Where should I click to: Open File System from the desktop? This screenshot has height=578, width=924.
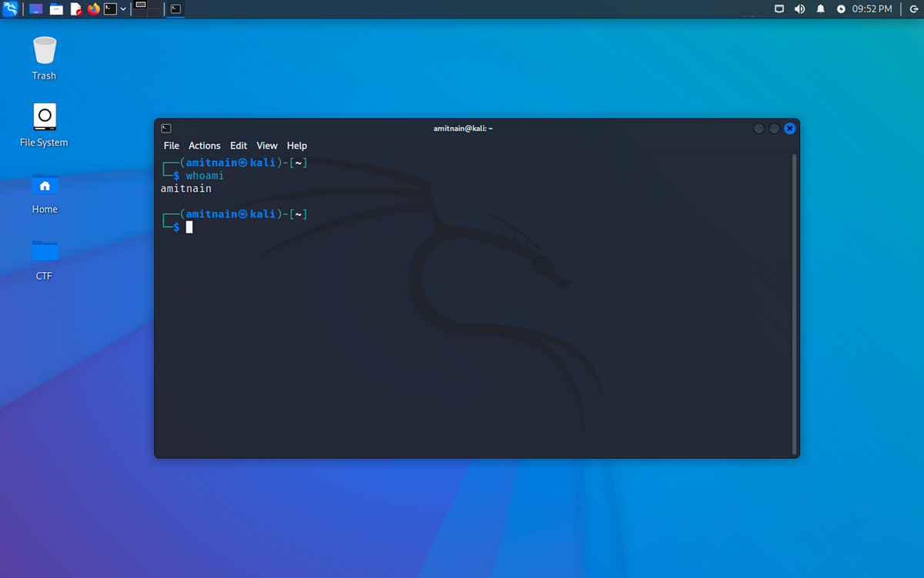44,115
